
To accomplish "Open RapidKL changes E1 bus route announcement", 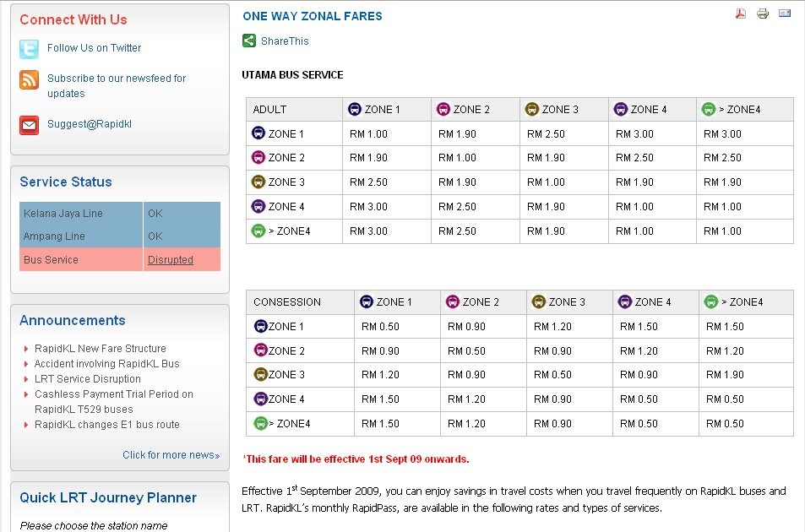I will tap(106, 425).
